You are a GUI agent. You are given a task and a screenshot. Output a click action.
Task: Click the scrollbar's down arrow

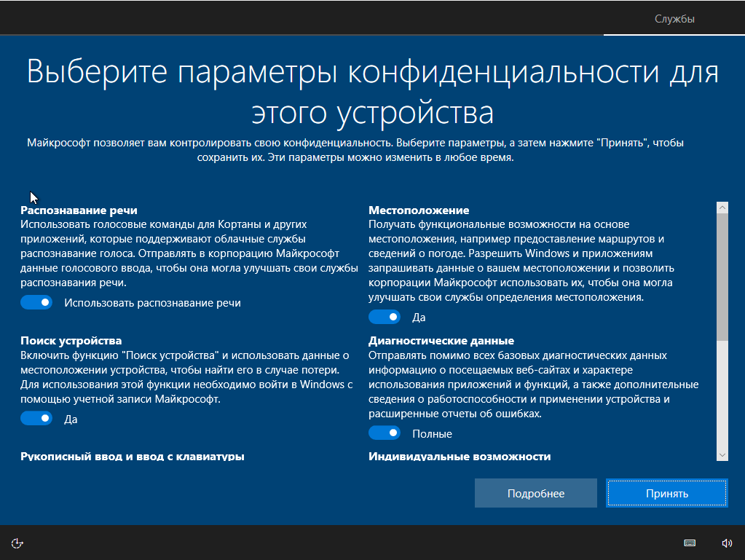(722, 454)
